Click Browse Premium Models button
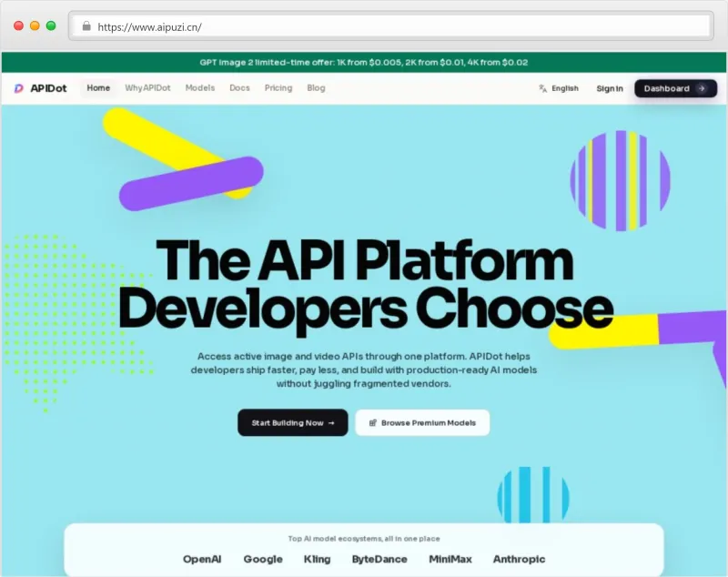This screenshot has height=577, width=728. (x=422, y=422)
